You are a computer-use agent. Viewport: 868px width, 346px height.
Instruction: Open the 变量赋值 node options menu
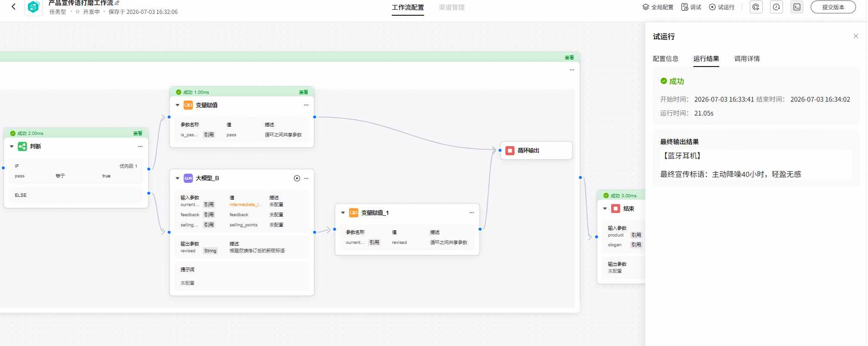(306, 105)
